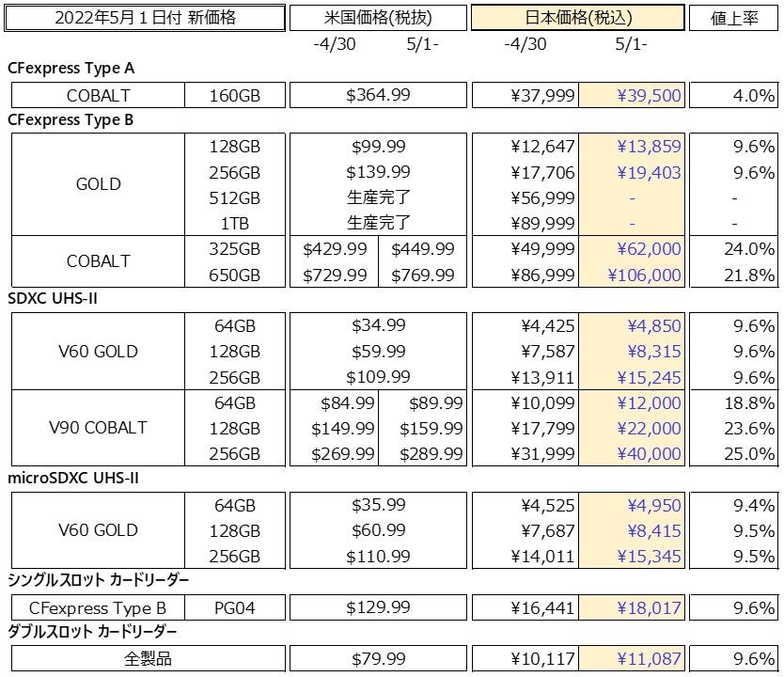Click the 'CFexpress Type A' section heading

click(x=71, y=68)
